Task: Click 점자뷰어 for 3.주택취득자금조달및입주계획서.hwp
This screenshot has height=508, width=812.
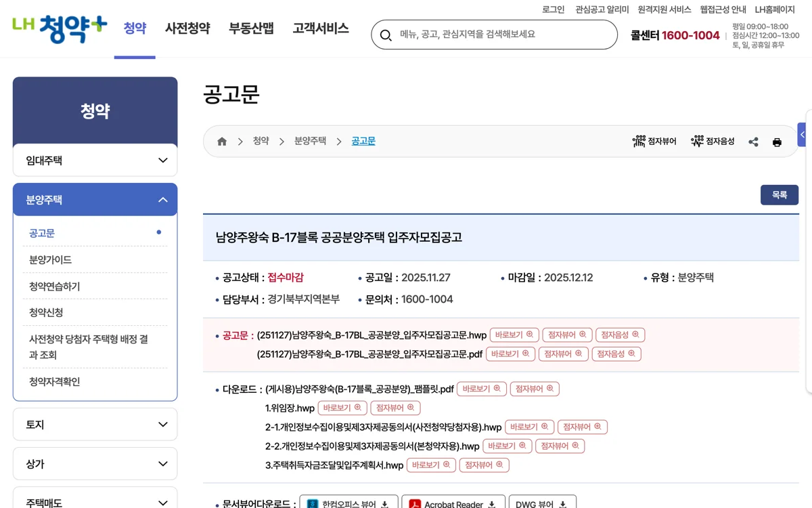Action: (484, 465)
